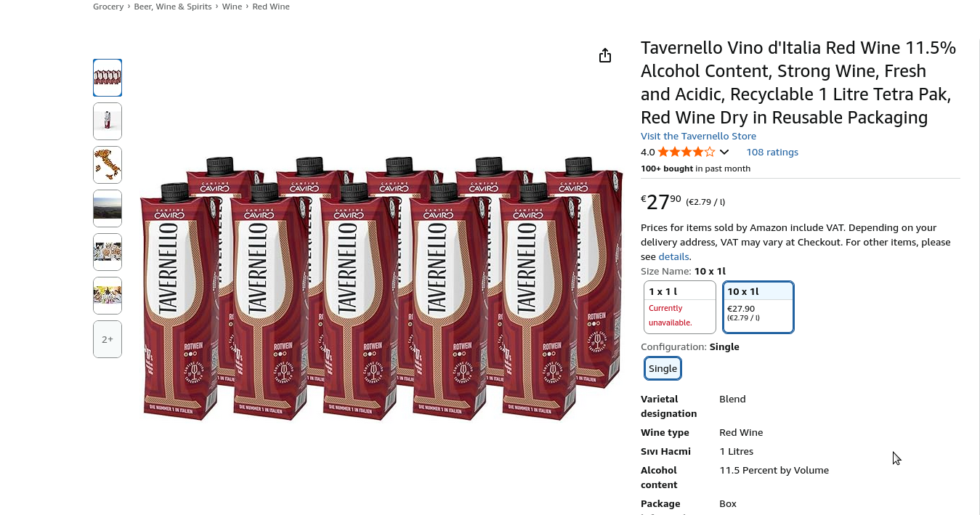Choose the 10 x 1l size option
The width and height of the screenshot is (980, 515).
point(758,307)
